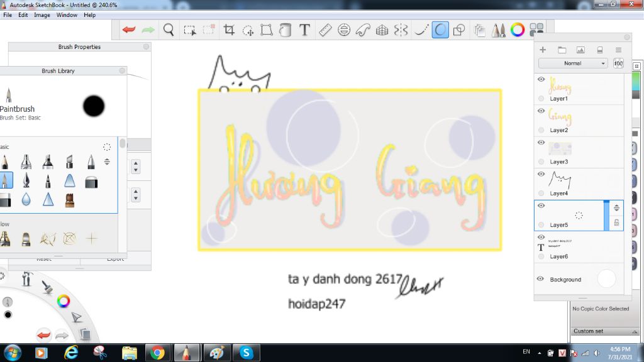Hide Layer4 with its eye icon

[x=541, y=174]
